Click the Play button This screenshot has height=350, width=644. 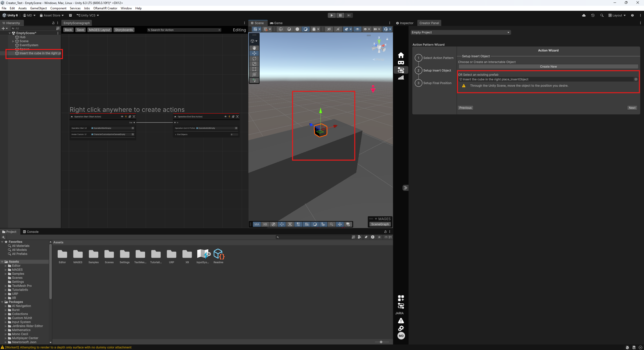coord(332,15)
